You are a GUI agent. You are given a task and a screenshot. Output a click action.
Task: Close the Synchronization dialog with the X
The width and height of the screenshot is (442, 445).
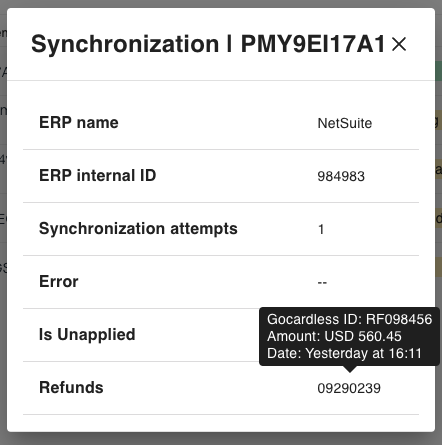point(399,44)
